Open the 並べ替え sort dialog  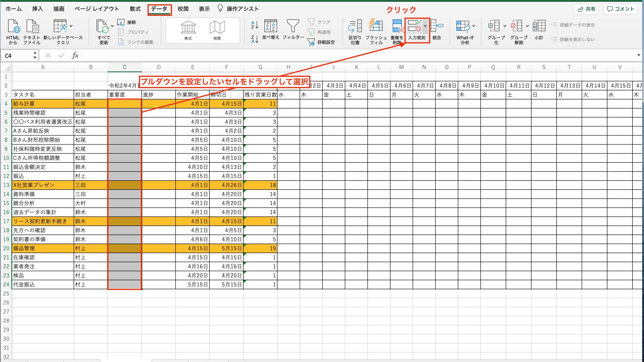click(x=270, y=30)
